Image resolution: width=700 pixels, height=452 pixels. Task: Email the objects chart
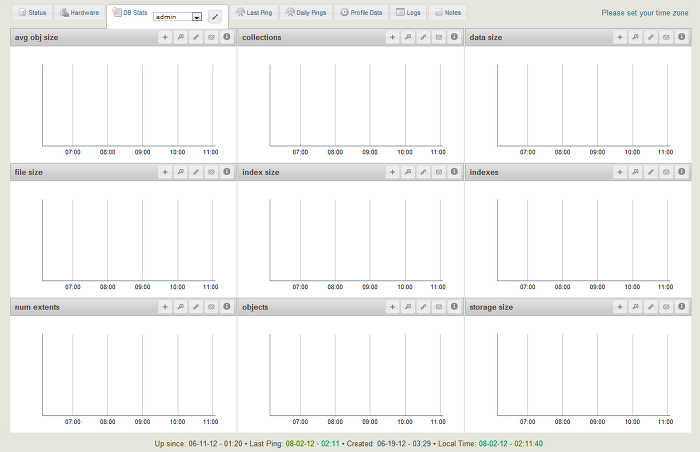point(438,307)
